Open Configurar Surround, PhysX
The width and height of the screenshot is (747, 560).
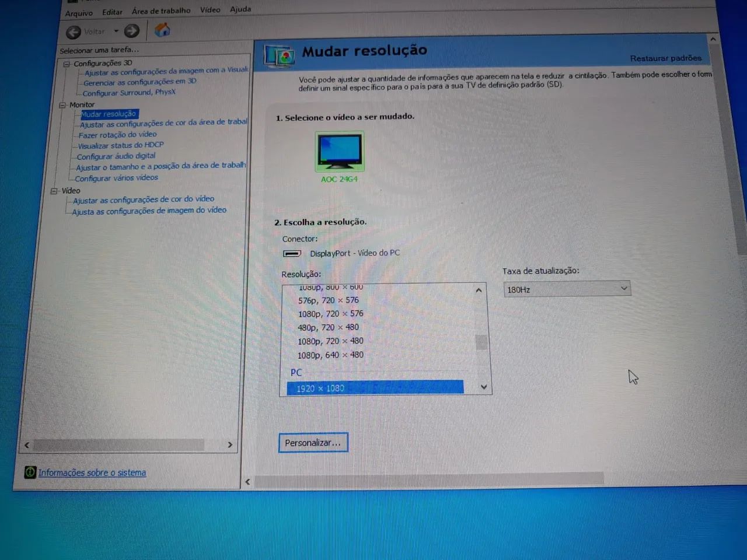(x=129, y=93)
